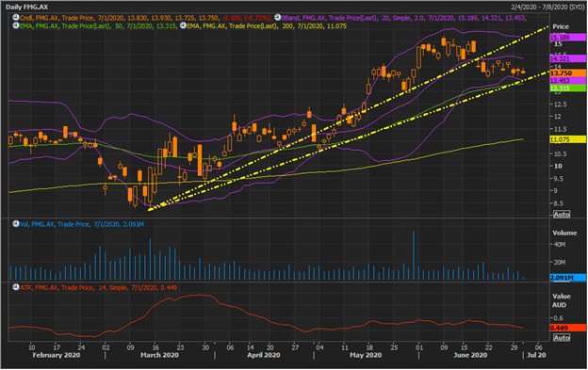Click the blue 2.091M volume tag
The image size is (588, 370).
point(568,278)
